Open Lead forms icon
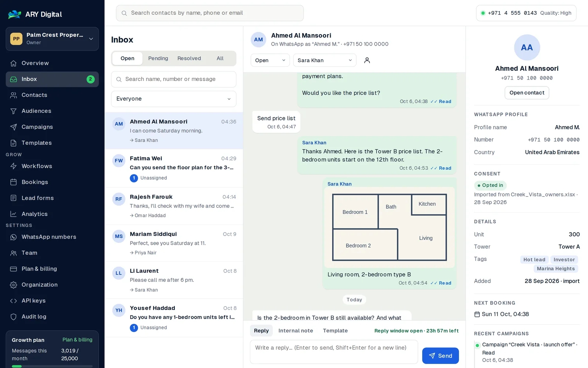Screen dimensions: 588x368 [x=14, y=198]
